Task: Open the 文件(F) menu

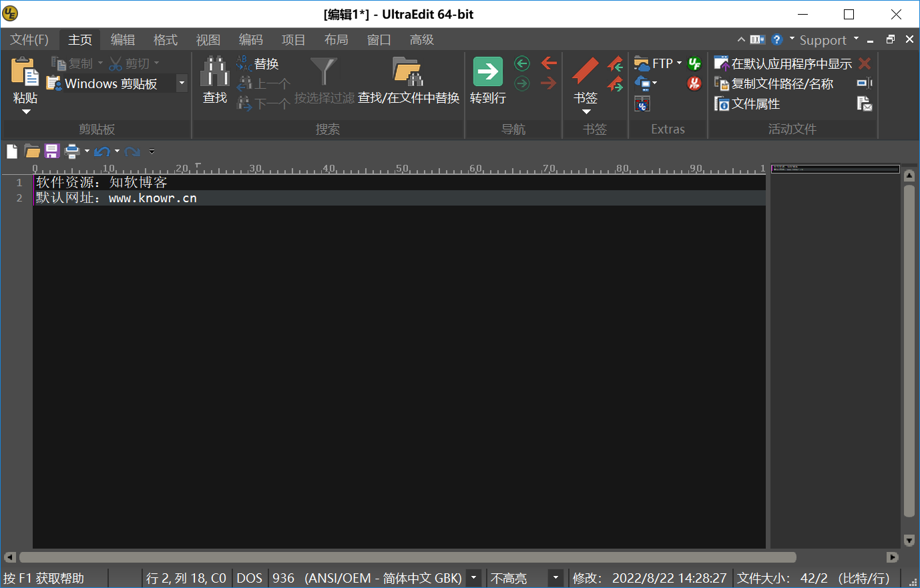Action: point(29,39)
